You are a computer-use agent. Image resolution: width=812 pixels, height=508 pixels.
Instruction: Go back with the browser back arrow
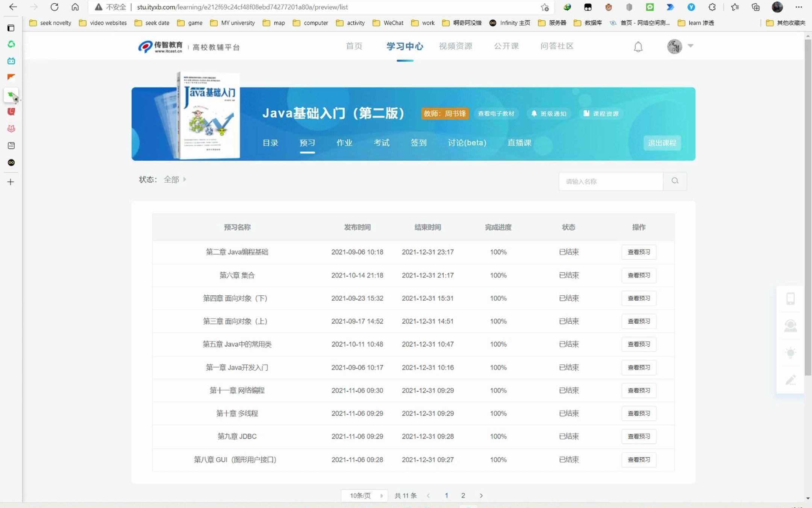[x=13, y=7]
